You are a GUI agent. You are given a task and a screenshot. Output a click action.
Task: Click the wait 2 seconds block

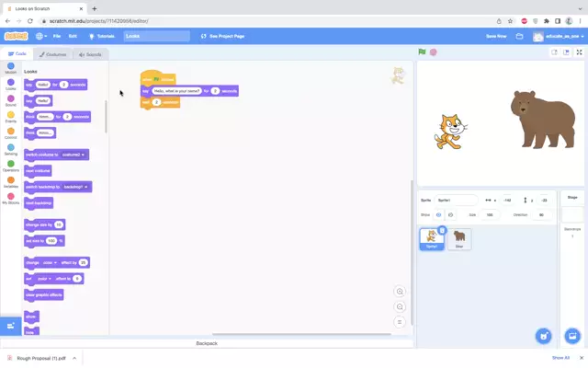pyautogui.click(x=161, y=102)
